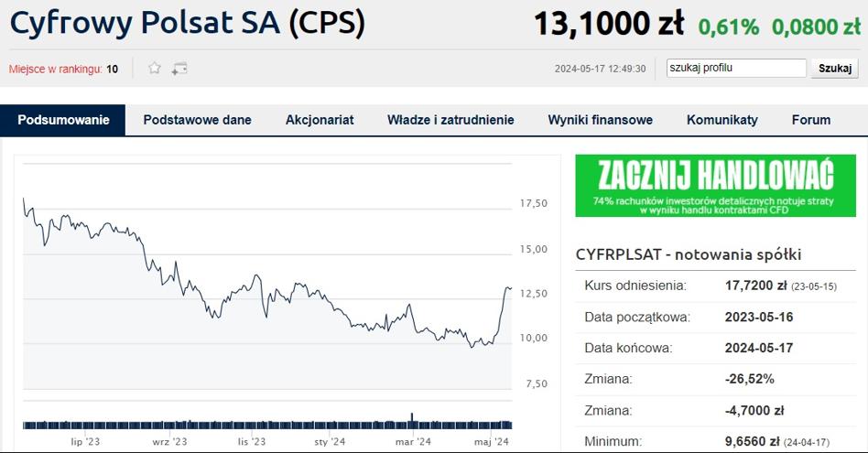Click the 13,1000 zł current price
This screenshot has height=453, width=868.
[x=609, y=23]
